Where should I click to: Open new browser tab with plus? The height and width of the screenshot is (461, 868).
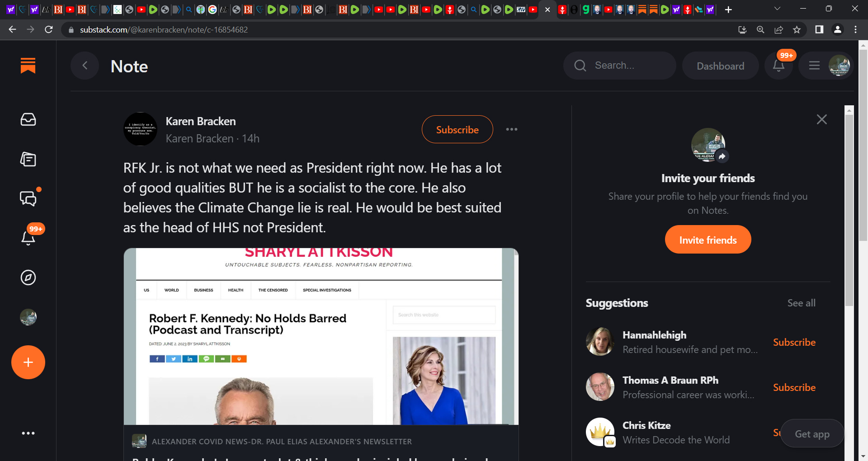[728, 9]
